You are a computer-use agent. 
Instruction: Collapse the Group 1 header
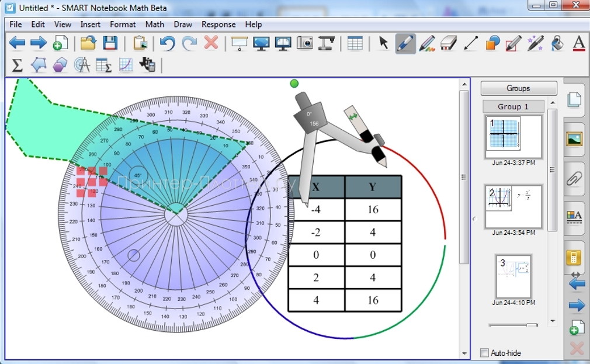click(x=513, y=106)
